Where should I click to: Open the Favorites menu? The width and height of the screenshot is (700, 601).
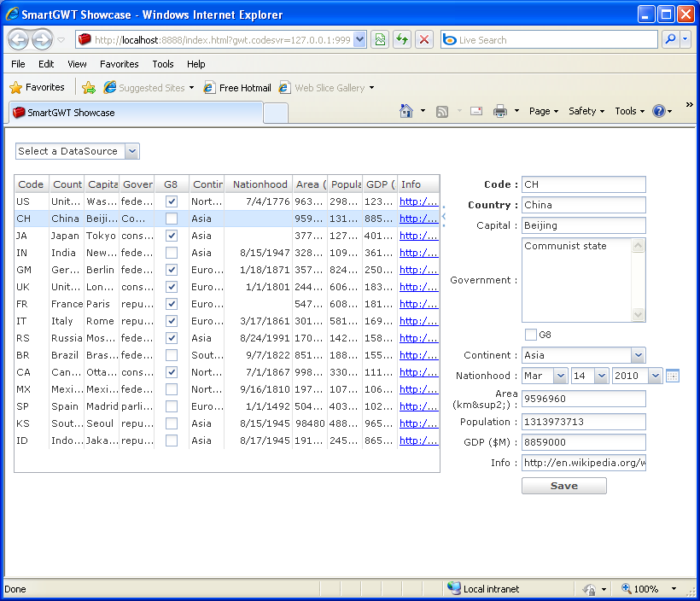point(120,64)
